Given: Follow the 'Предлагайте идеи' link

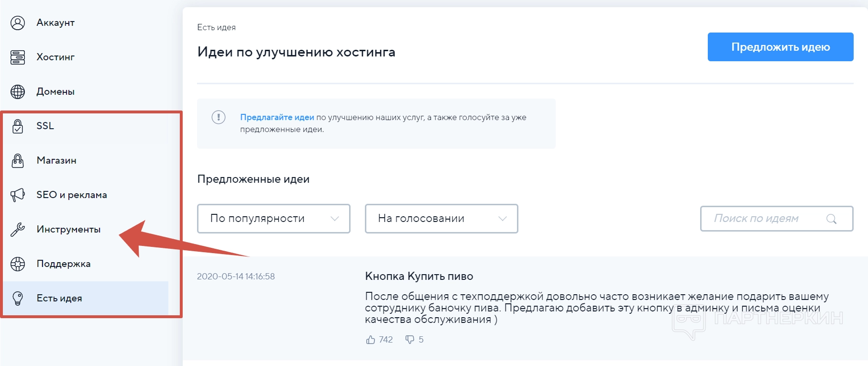Looking at the screenshot, I should tap(277, 117).
